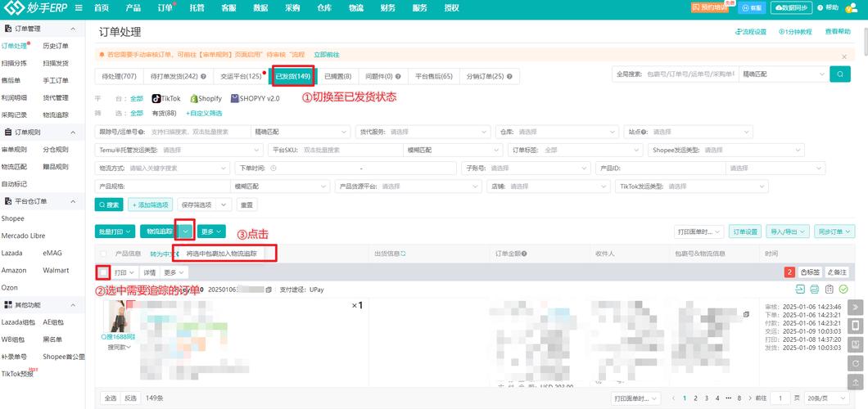Copy the recipient info via copy icon
This screenshot has height=409, width=868.
(x=746, y=314)
